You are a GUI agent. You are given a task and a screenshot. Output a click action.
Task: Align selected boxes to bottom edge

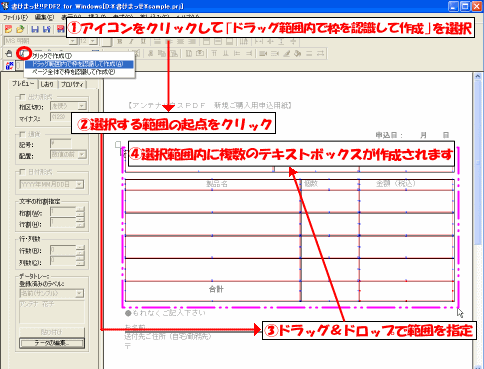226,53
